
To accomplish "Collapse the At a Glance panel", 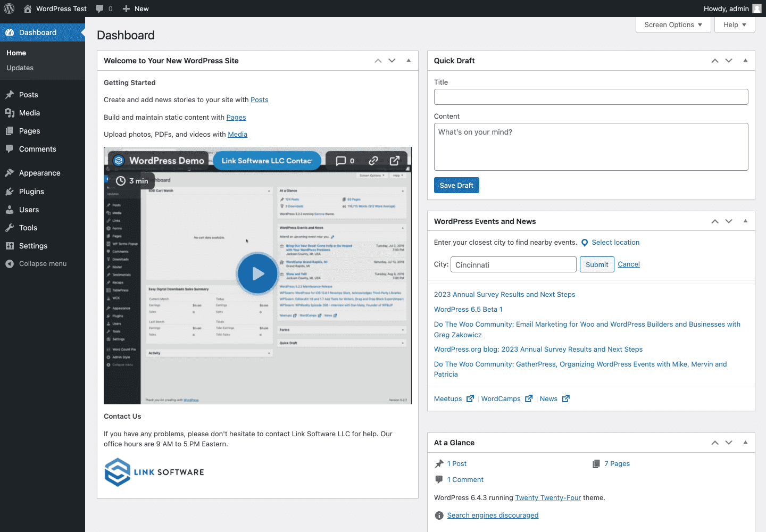I will pos(745,443).
